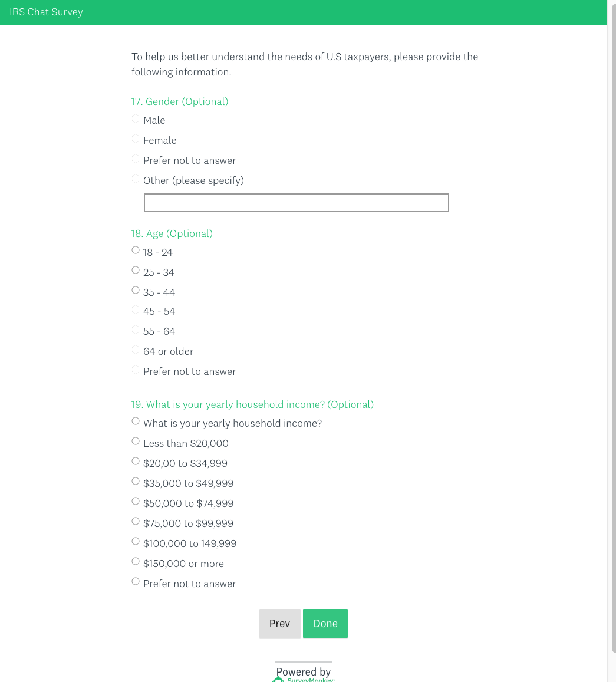
Task: Click the Other gender text input field
Action: pos(296,203)
